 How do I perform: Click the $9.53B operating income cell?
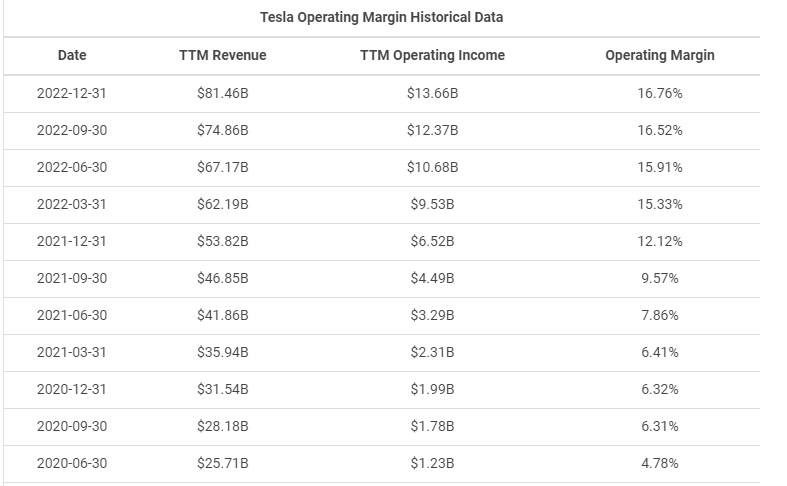[432, 205]
